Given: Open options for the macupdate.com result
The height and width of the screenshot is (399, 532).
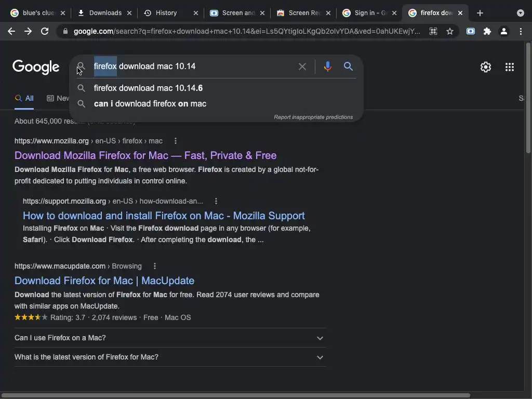Looking at the screenshot, I should [x=155, y=266].
